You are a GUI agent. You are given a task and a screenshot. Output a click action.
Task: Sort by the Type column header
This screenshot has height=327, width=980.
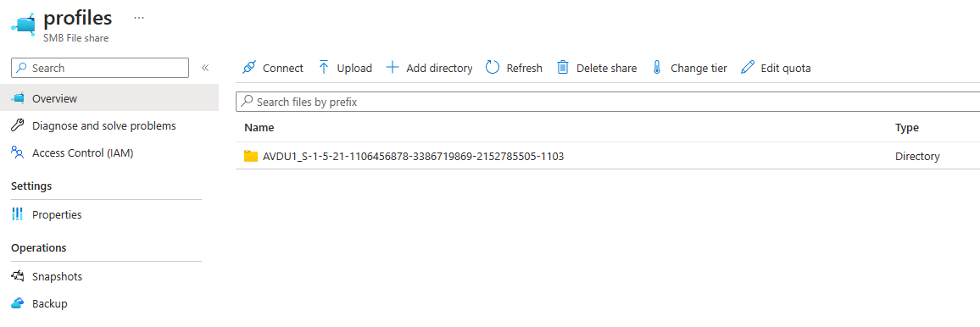907,128
